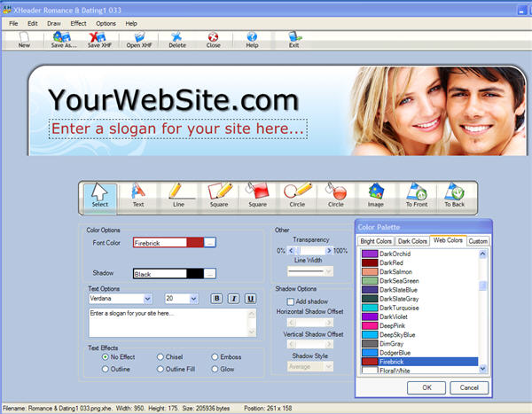Viewport: 532px width, 414px height.
Task: Select the Text tool icon
Action: 137,194
